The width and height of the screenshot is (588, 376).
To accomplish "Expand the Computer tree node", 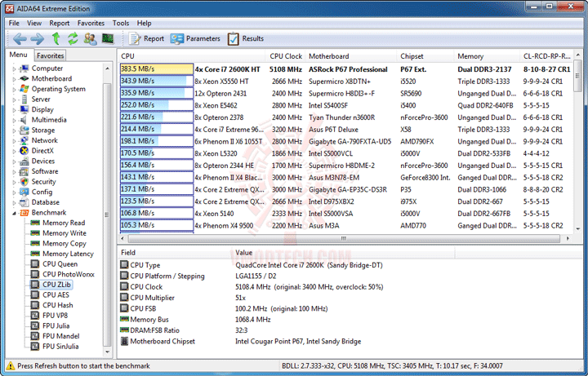I will (14, 69).
